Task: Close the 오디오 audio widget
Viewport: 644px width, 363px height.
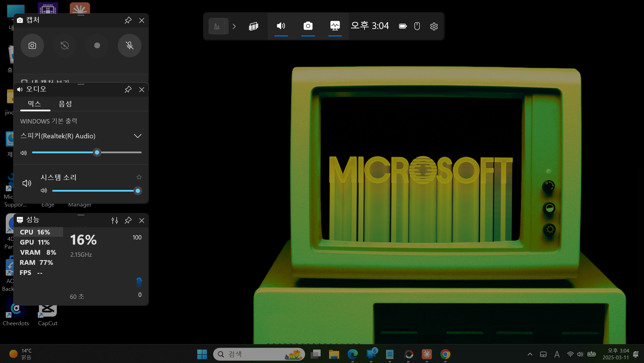Action: (x=142, y=89)
